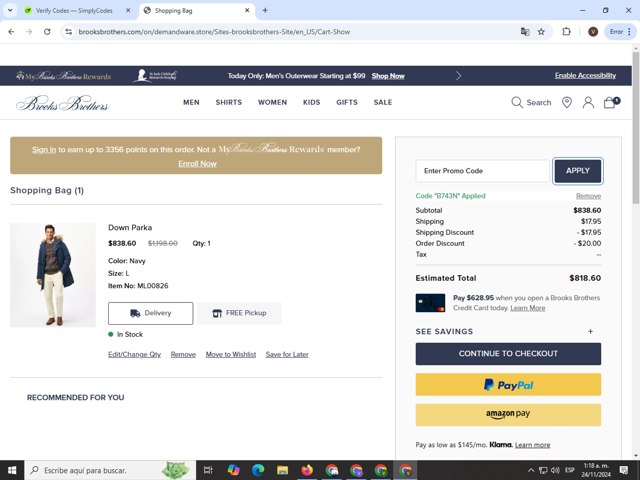
Task: Reload the page in browser
Action: coord(47,31)
